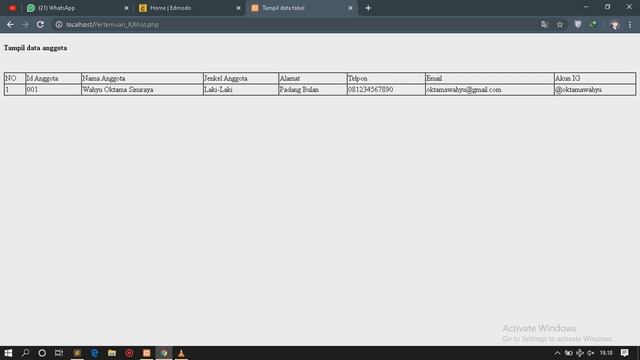Viewport: 640px width, 360px height.
Task: Reload the current page
Action: (x=40, y=24)
